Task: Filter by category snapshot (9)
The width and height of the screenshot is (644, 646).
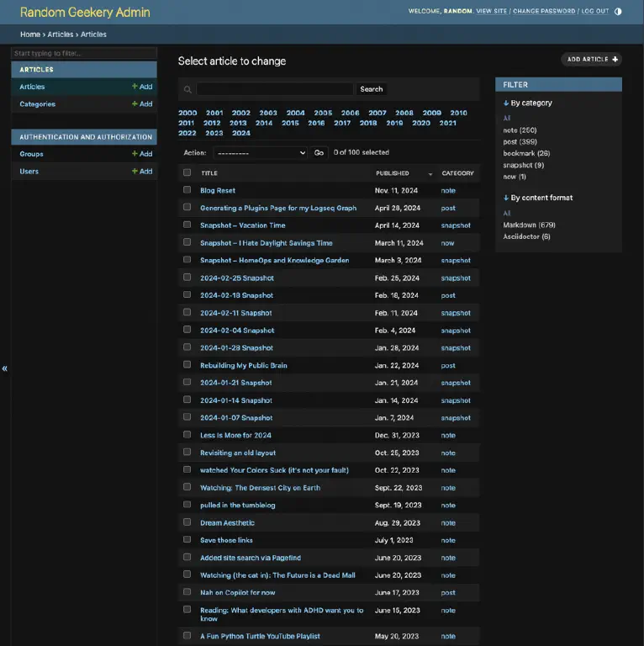Action: [x=523, y=165]
